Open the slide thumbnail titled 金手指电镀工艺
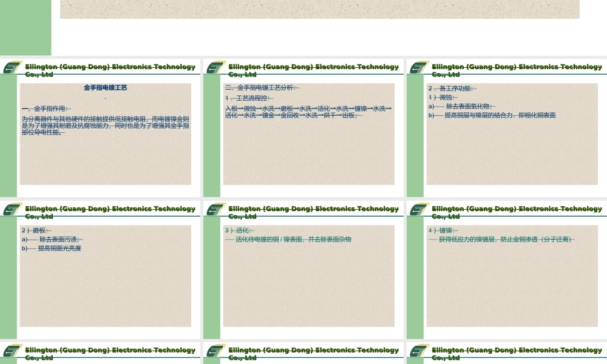 pos(100,128)
